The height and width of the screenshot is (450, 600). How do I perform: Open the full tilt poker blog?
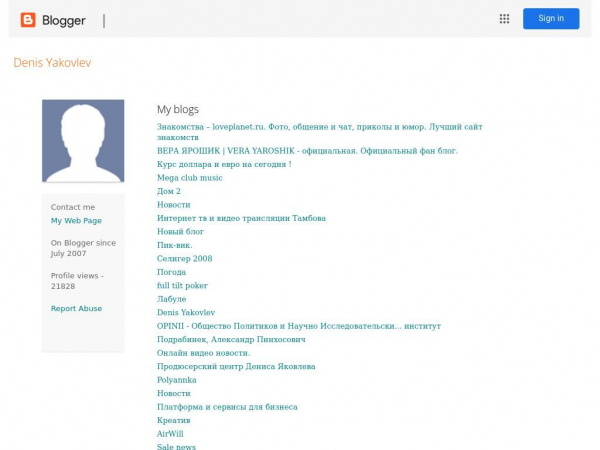182,286
